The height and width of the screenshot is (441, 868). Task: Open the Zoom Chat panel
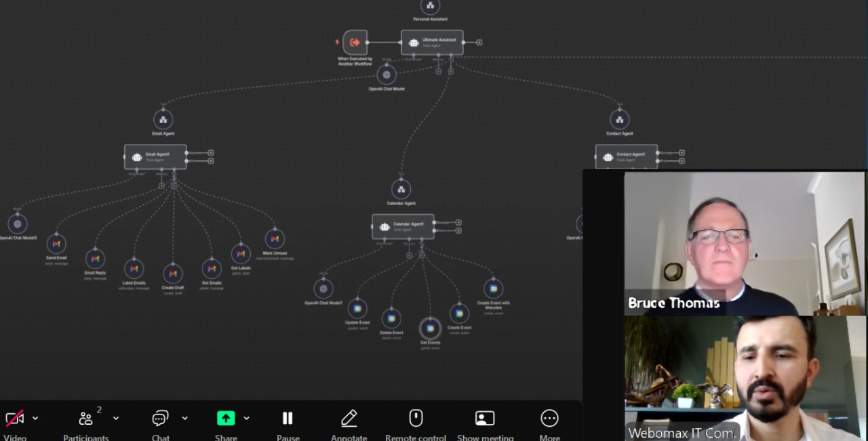coord(161,425)
